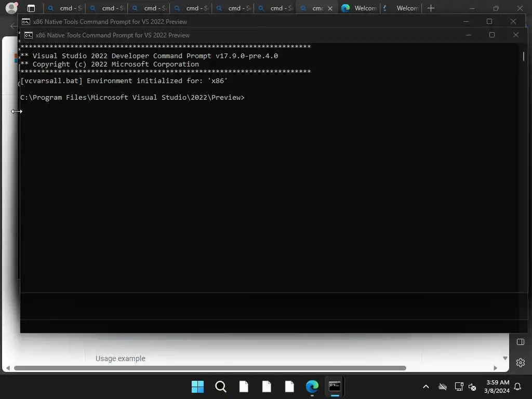Switch to the third cmd search tab

(149, 8)
